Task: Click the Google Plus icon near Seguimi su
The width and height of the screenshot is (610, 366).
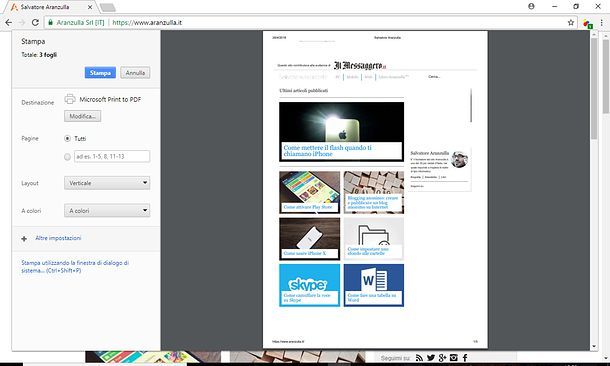Action: pos(442,358)
